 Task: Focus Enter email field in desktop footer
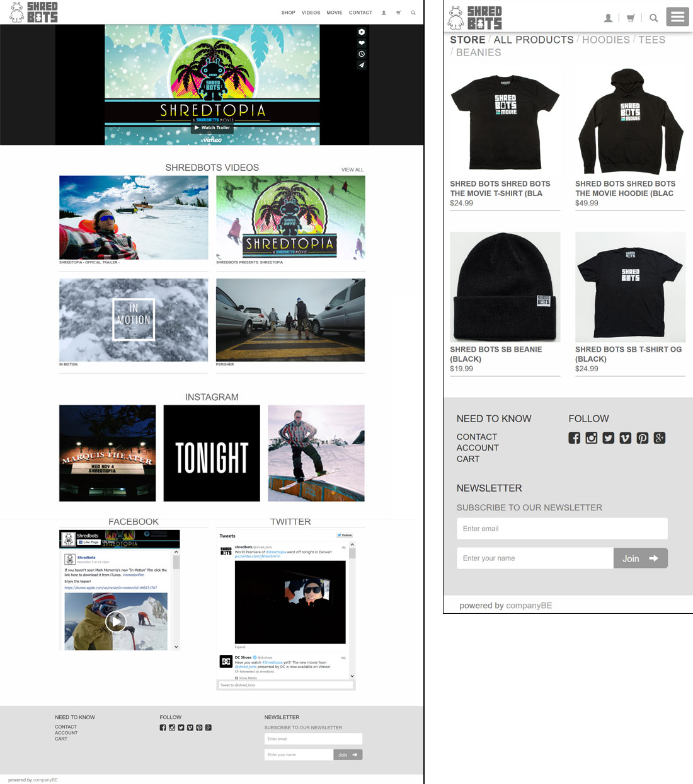(313, 739)
